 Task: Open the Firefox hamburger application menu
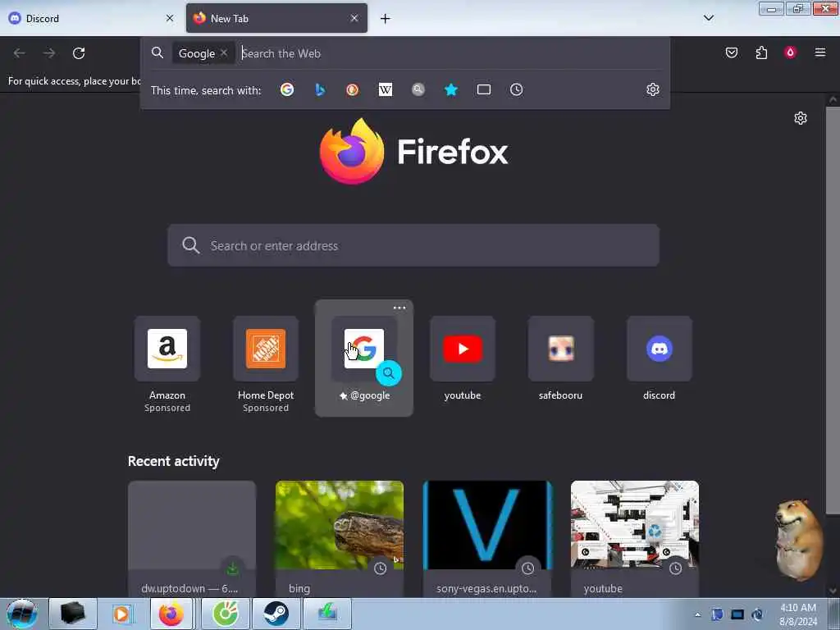(x=820, y=52)
